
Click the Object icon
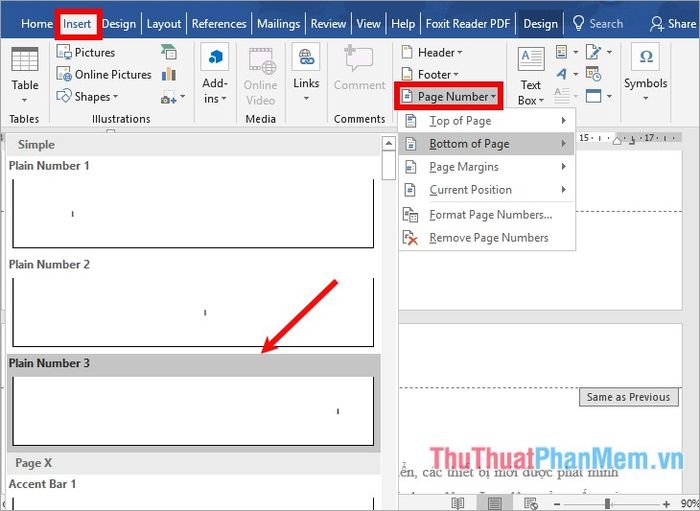coord(594,96)
